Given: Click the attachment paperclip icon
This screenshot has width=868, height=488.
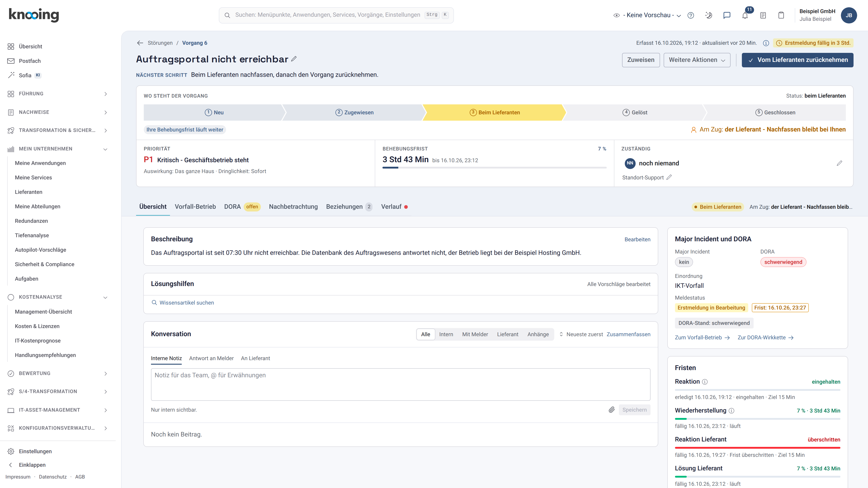Looking at the screenshot, I should coord(612,410).
